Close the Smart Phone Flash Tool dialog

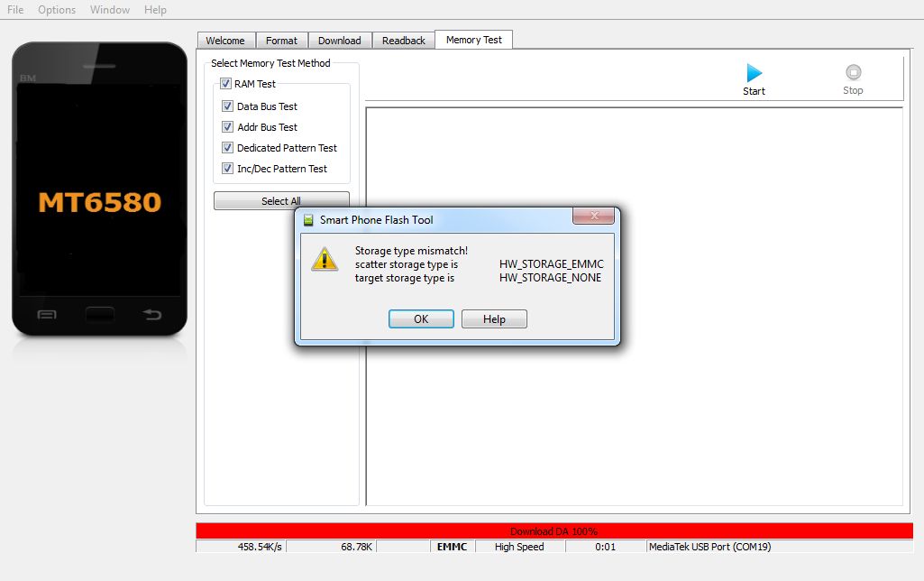point(593,216)
